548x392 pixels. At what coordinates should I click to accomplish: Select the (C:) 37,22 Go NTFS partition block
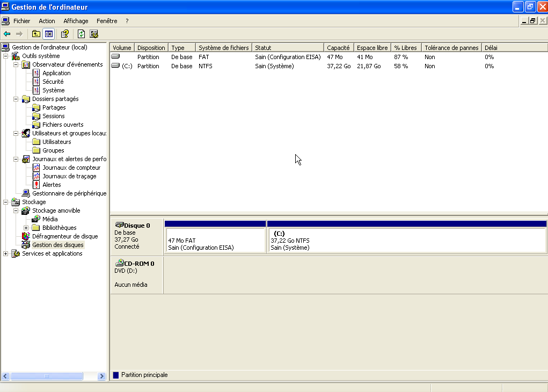tap(406, 237)
